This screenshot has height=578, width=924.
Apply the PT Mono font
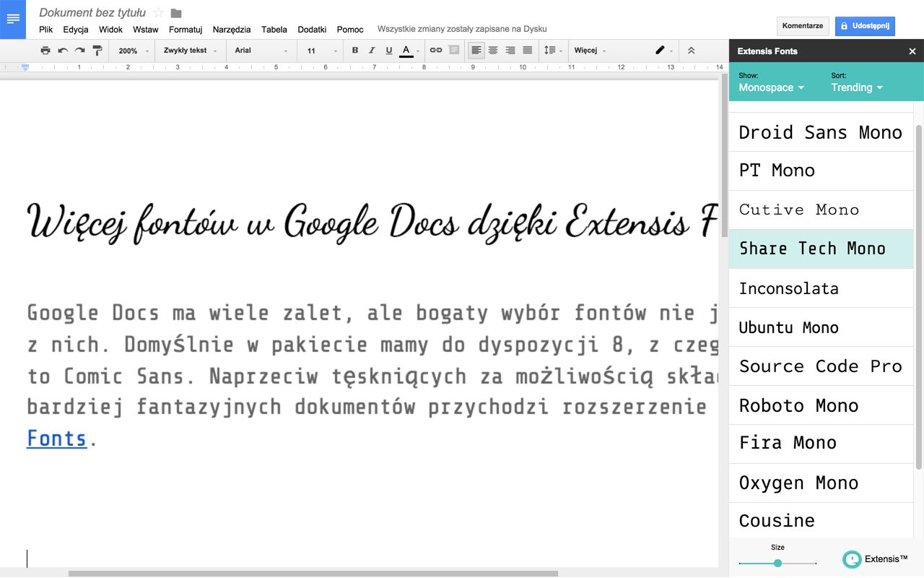coord(821,171)
